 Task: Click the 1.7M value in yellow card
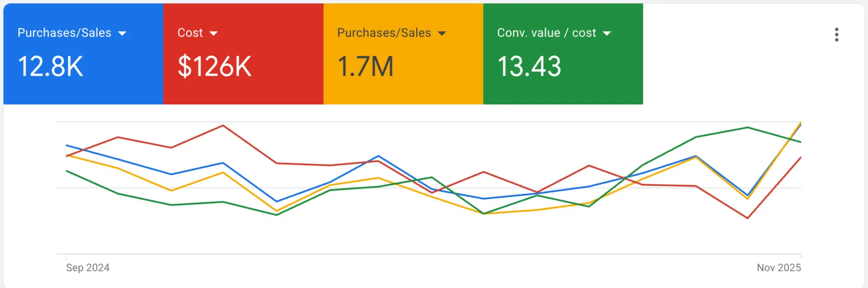[365, 66]
